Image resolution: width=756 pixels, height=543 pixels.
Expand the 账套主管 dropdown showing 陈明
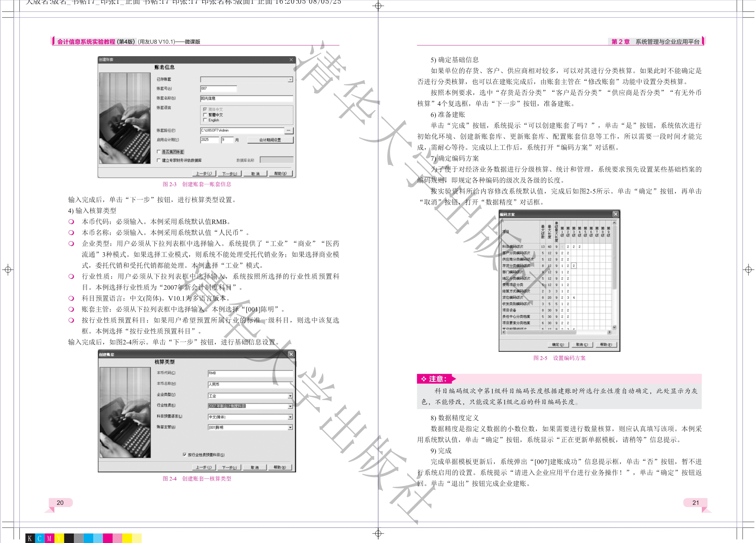pos(290,428)
